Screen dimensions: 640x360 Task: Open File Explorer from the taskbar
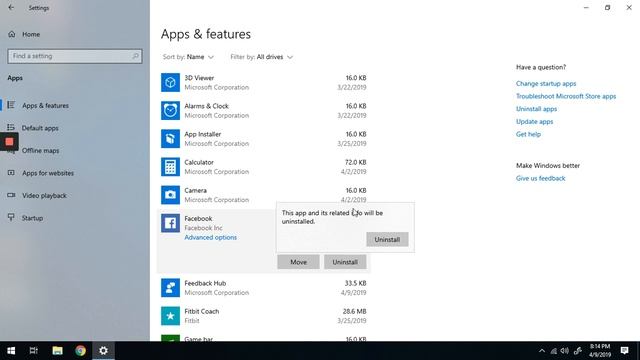click(57, 351)
